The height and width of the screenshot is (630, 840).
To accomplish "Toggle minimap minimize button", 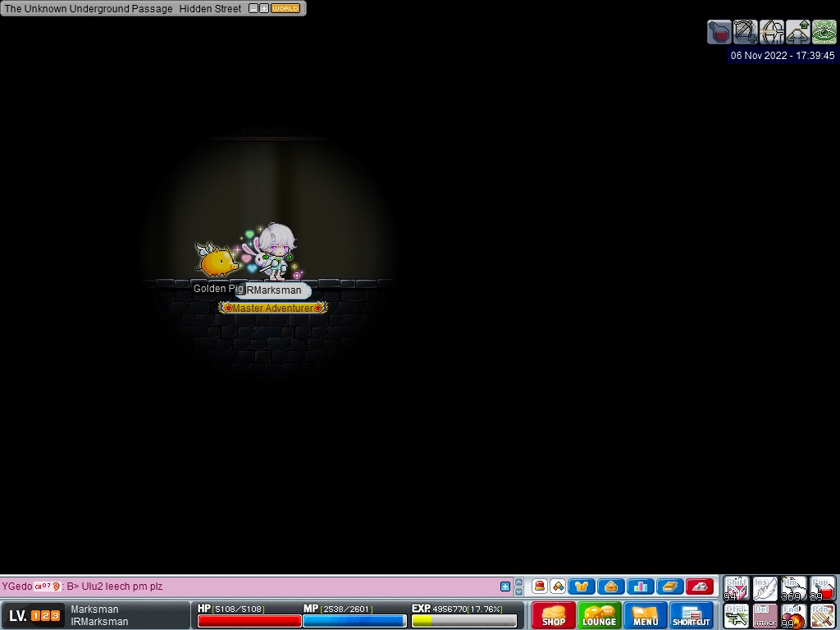I will click(253, 8).
